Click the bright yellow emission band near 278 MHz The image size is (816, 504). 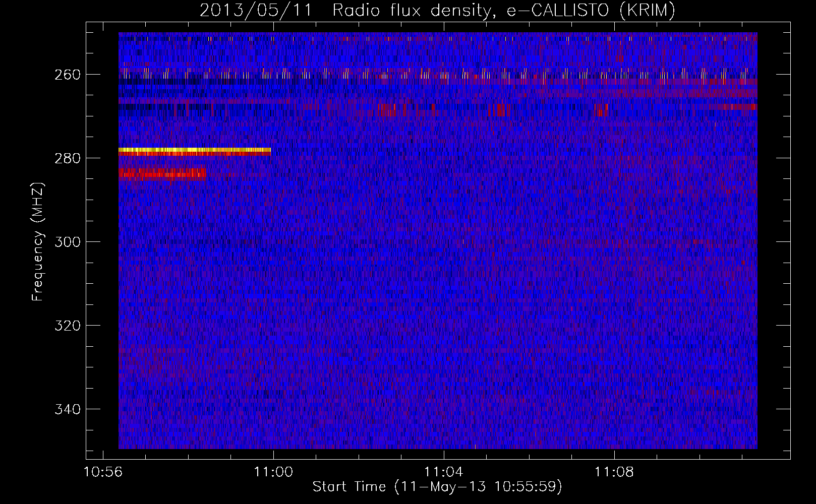(x=195, y=151)
